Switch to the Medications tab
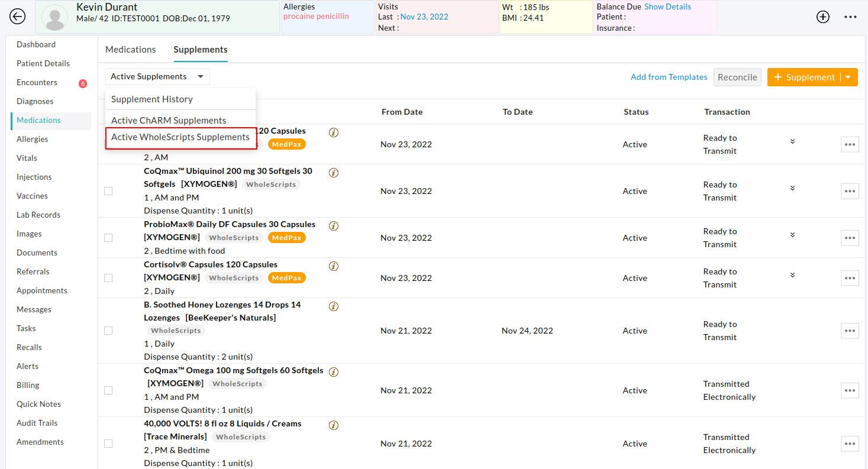The height and width of the screenshot is (469, 868). pyautogui.click(x=131, y=50)
